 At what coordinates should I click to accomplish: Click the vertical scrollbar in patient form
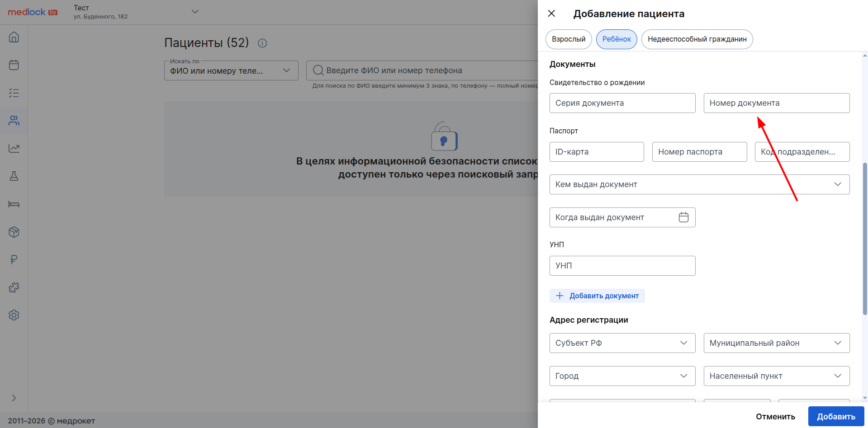(x=865, y=239)
